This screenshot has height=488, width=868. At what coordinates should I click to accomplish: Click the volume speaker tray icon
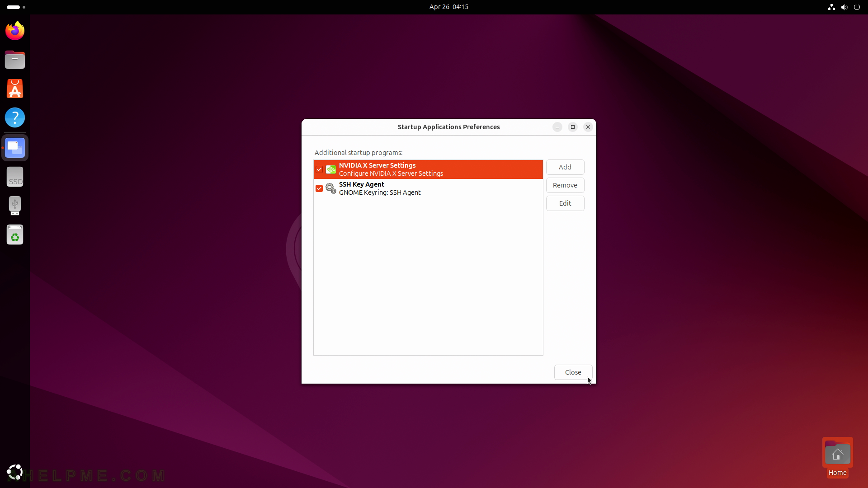click(844, 7)
